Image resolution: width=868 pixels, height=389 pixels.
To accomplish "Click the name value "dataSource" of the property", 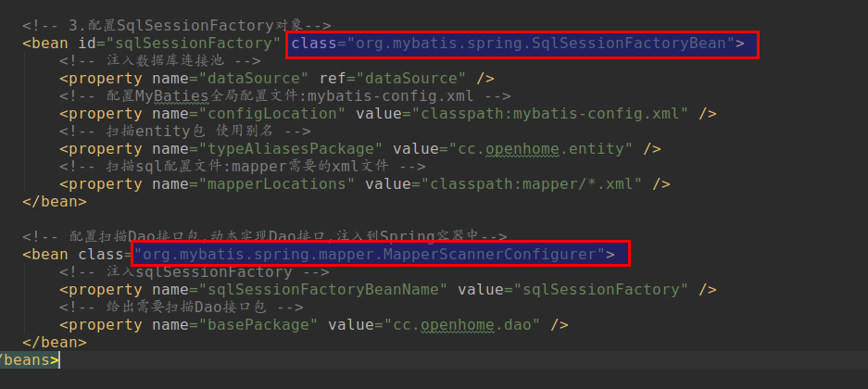I will click(x=254, y=79).
